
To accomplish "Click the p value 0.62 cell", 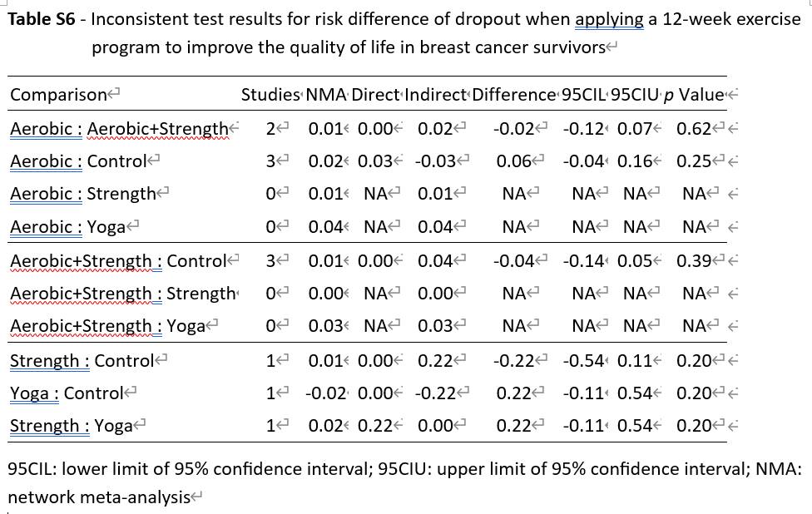I will (693, 129).
